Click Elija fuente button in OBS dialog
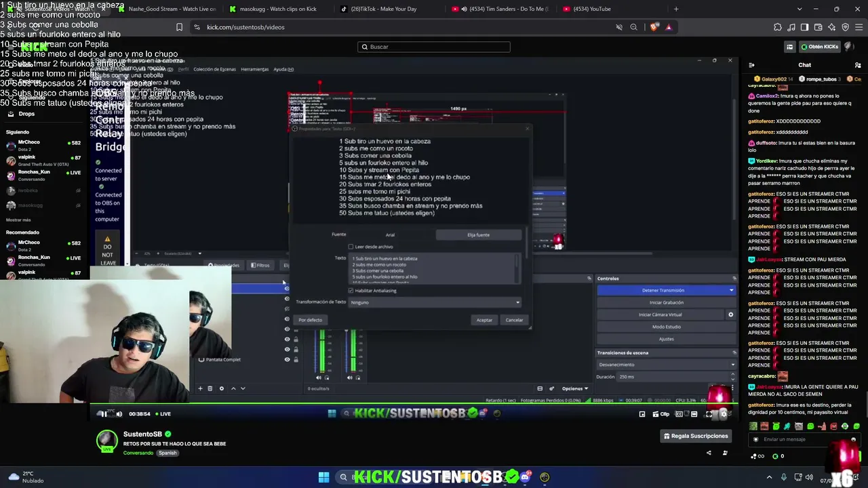 tap(479, 235)
